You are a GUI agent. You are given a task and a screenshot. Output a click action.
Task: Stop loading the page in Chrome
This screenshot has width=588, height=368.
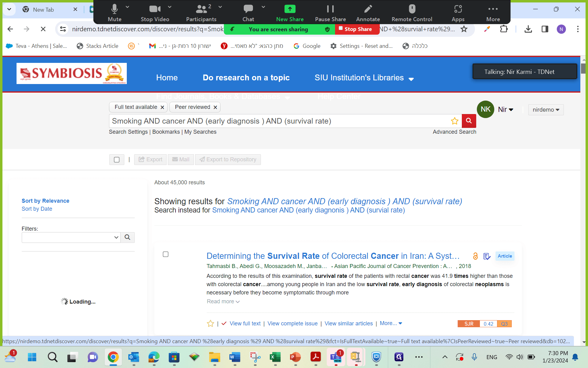[x=43, y=29]
